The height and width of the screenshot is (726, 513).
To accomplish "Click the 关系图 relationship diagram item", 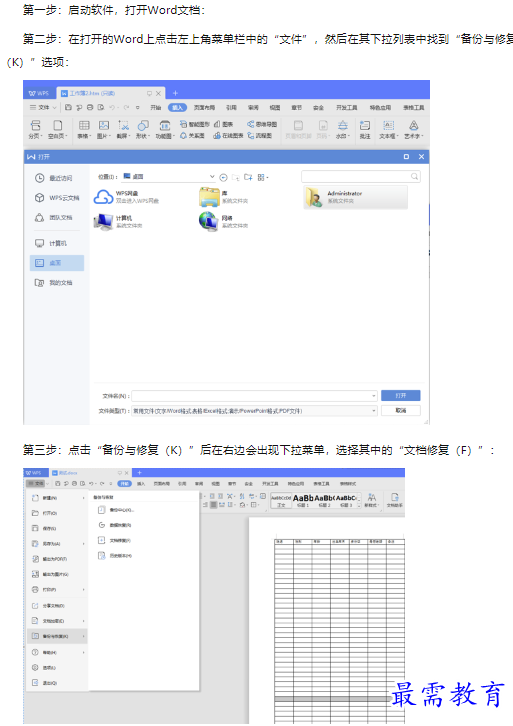I will [192, 136].
